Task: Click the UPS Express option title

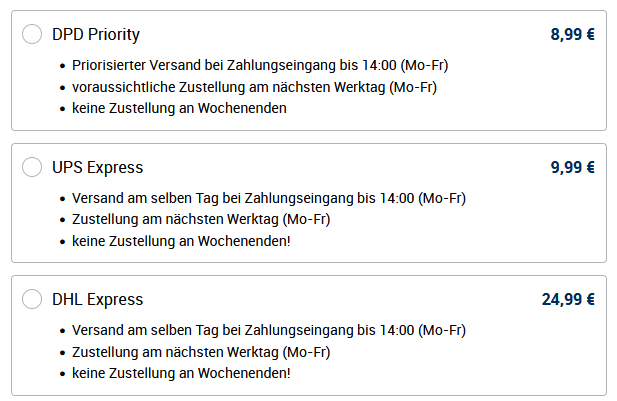Action: coord(97,167)
